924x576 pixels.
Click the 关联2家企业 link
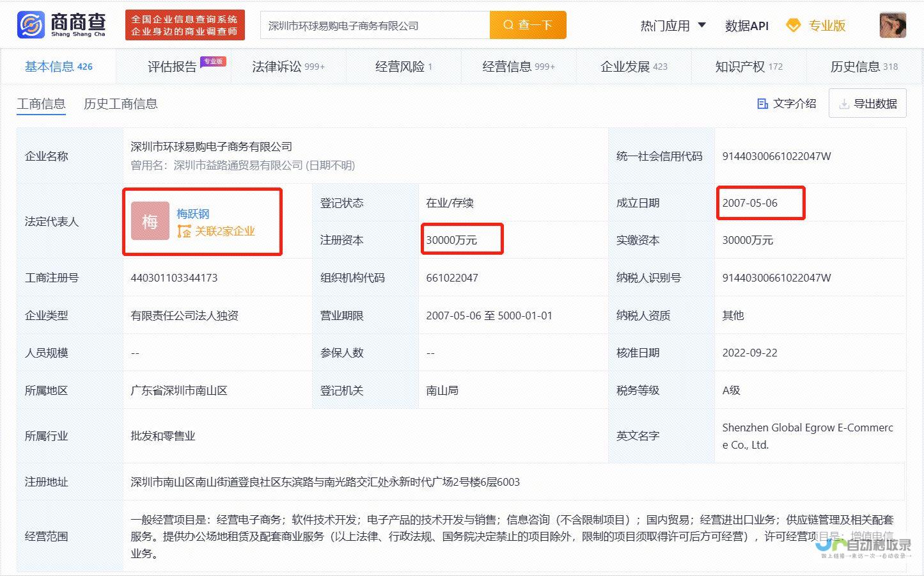point(224,231)
